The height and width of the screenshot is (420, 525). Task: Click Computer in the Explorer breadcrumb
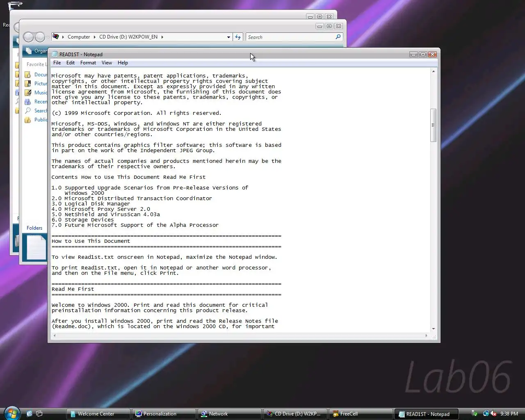click(x=79, y=37)
